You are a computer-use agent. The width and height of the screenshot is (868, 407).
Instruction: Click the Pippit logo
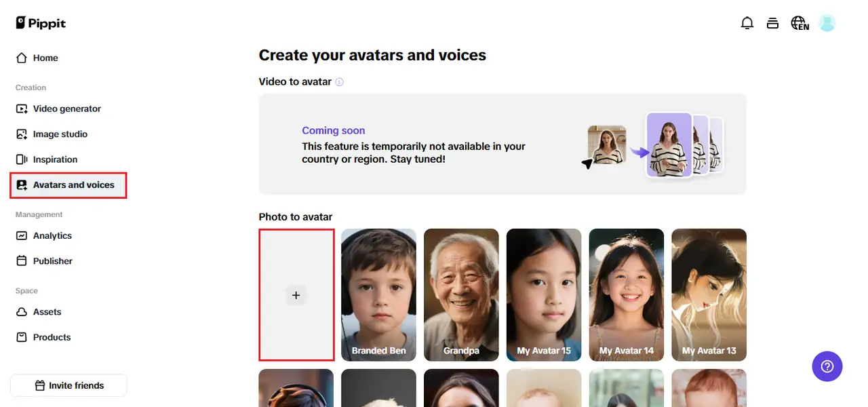(41, 23)
